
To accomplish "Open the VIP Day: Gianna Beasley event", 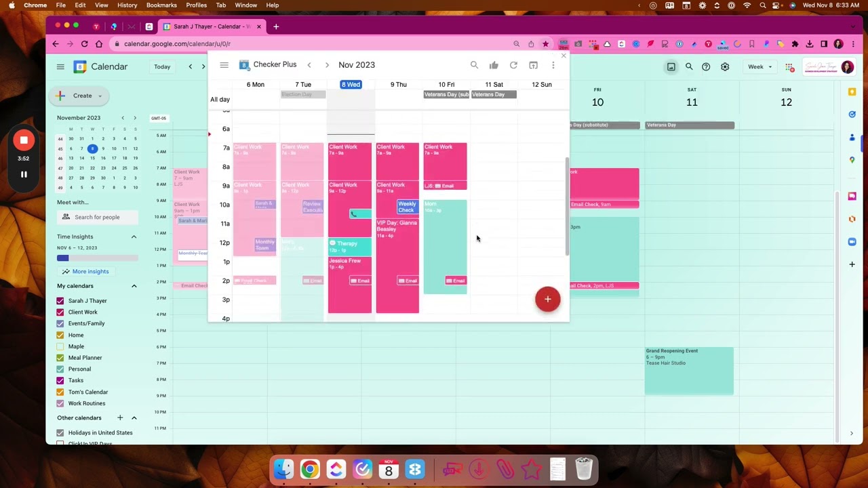I will click(x=397, y=266).
